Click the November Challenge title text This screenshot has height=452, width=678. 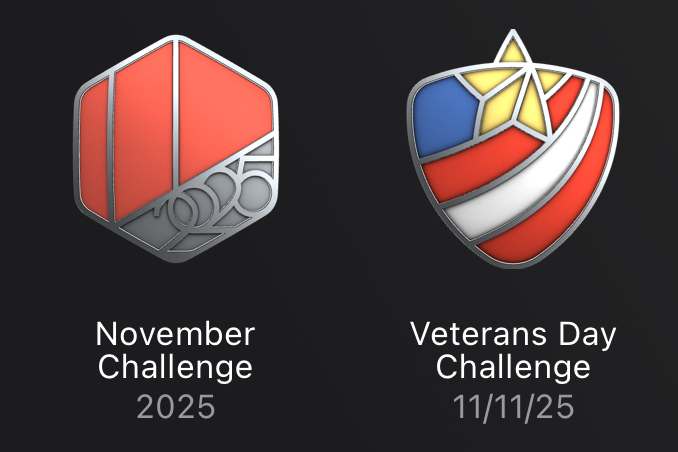tap(175, 350)
